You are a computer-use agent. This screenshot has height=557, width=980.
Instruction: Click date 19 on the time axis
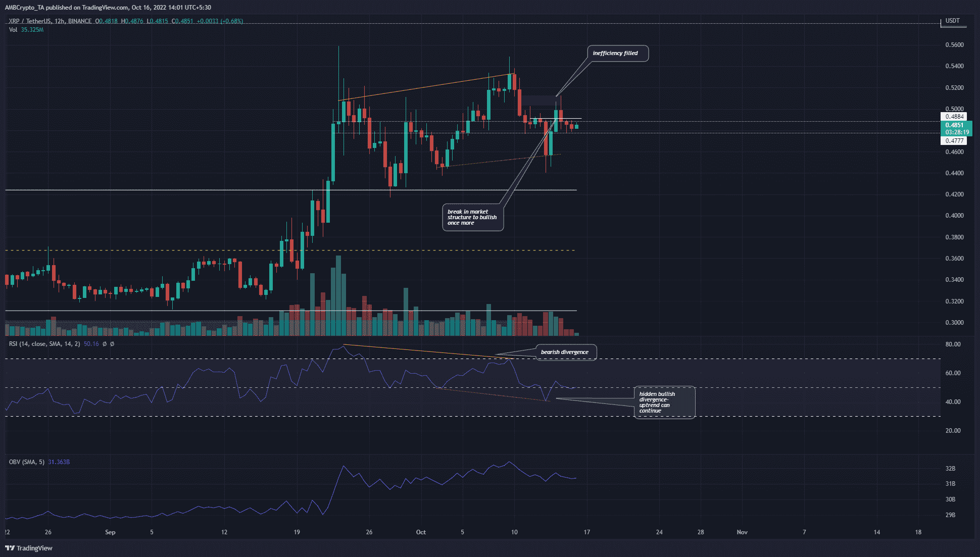coord(297,532)
